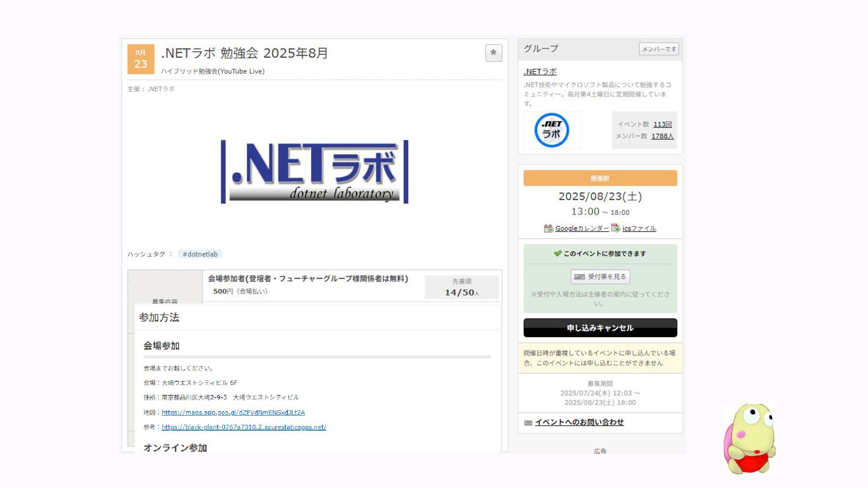Click the envelope icon beside お問い合わせ
Image resolution: width=868 pixels, height=488 pixels.
coord(528,423)
